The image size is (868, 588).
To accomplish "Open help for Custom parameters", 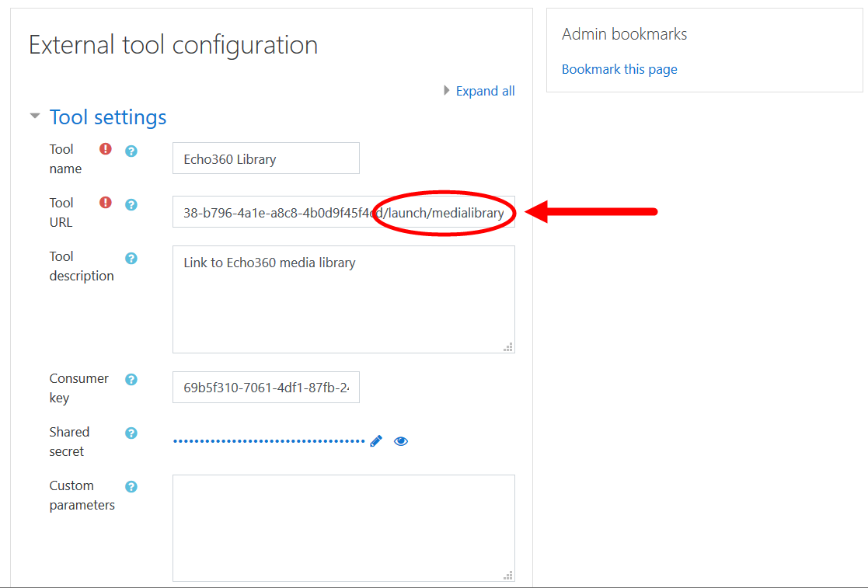I will pyautogui.click(x=131, y=487).
